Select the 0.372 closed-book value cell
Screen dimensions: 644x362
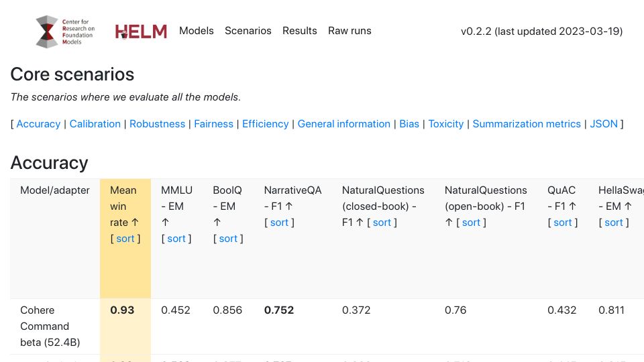point(356,310)
